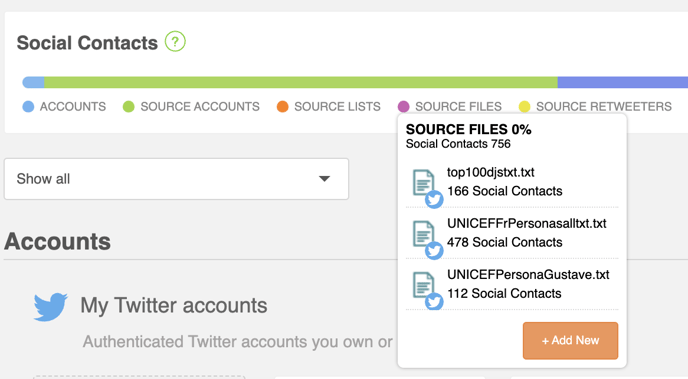Click the SOURCE RETWEETERS legend label
Screen dimensions: 688x379
(604, 107)
